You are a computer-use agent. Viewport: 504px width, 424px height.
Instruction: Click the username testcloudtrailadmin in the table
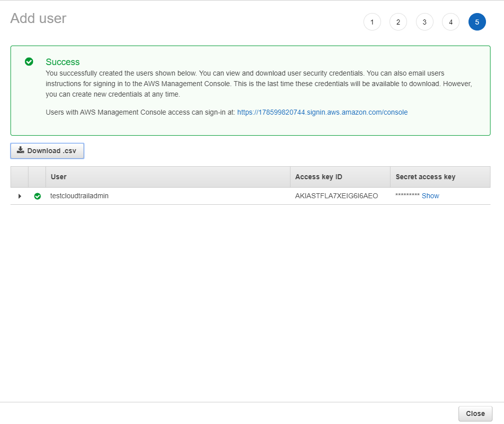click(79, 196)
